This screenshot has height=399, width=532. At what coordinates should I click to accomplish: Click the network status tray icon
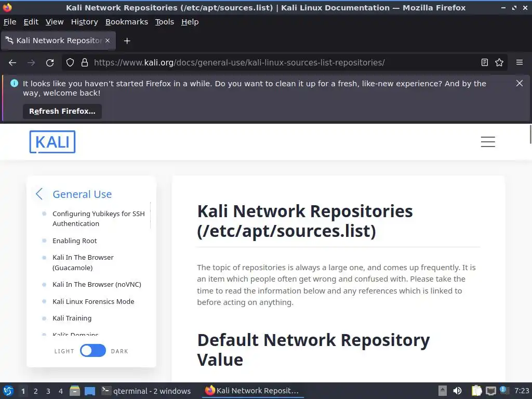490,391
